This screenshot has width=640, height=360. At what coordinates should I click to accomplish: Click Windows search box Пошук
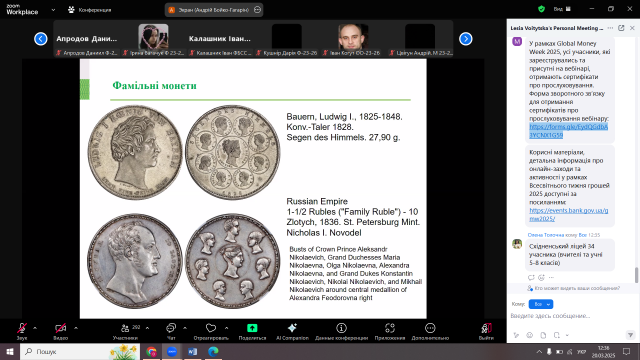click(80, 351)
